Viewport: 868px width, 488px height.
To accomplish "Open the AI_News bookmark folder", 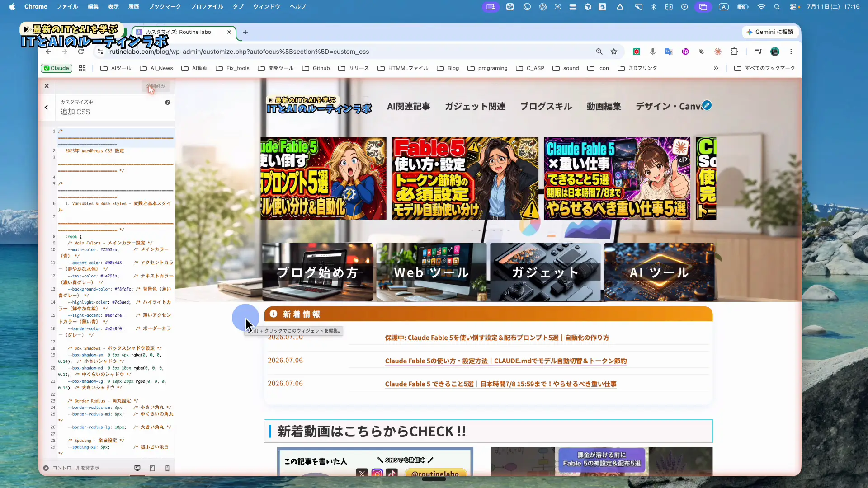I will pyautogui.click(x=156, y=68).
